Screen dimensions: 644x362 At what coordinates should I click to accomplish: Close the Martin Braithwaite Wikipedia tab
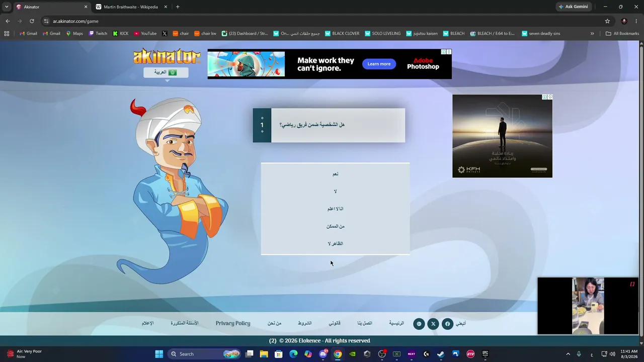coord(166,7)
